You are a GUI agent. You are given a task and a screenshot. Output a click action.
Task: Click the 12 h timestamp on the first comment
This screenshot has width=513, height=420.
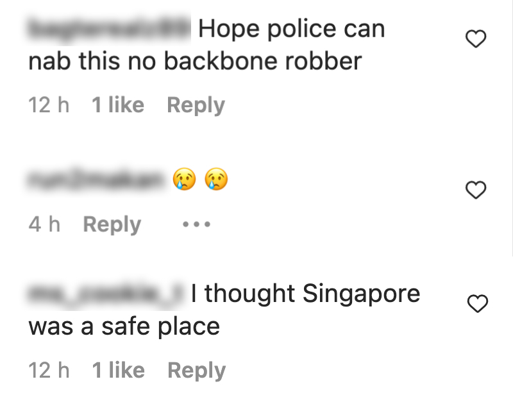tap(49, 105)
